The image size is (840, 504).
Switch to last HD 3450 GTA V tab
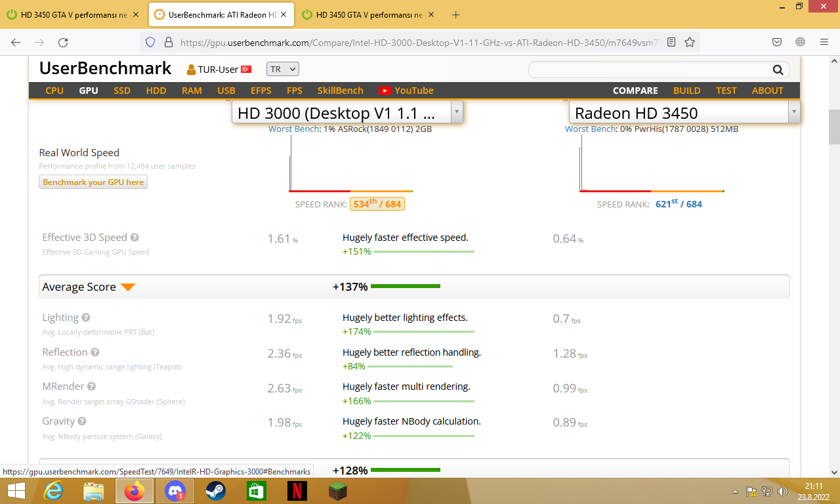tap(369, 14)
